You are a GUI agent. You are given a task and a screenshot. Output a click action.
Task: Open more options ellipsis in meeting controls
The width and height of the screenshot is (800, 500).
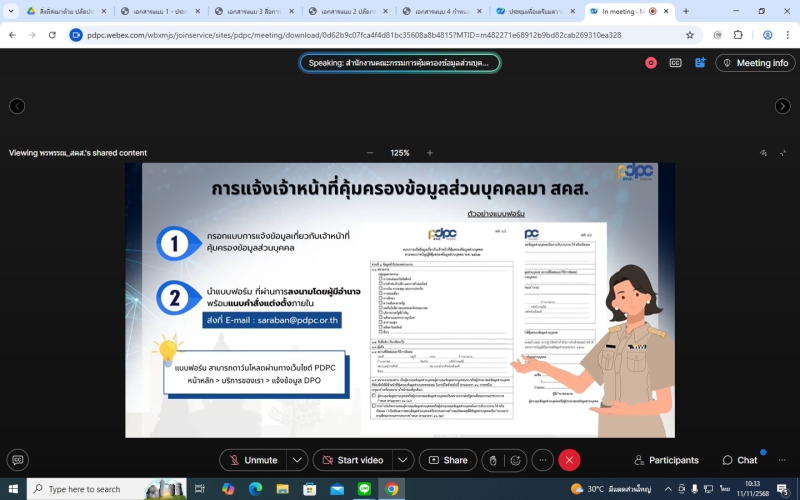click(x=543, y=460)
